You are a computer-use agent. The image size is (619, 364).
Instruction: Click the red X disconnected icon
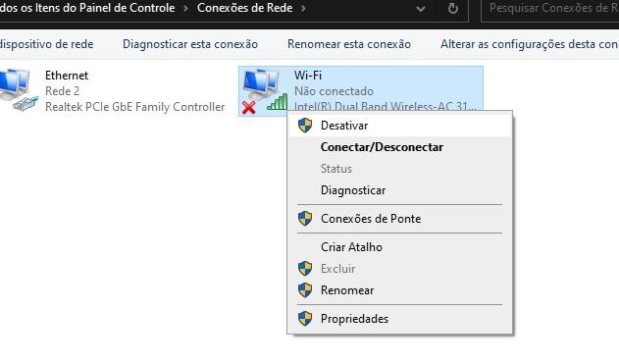tap(249, 107)
